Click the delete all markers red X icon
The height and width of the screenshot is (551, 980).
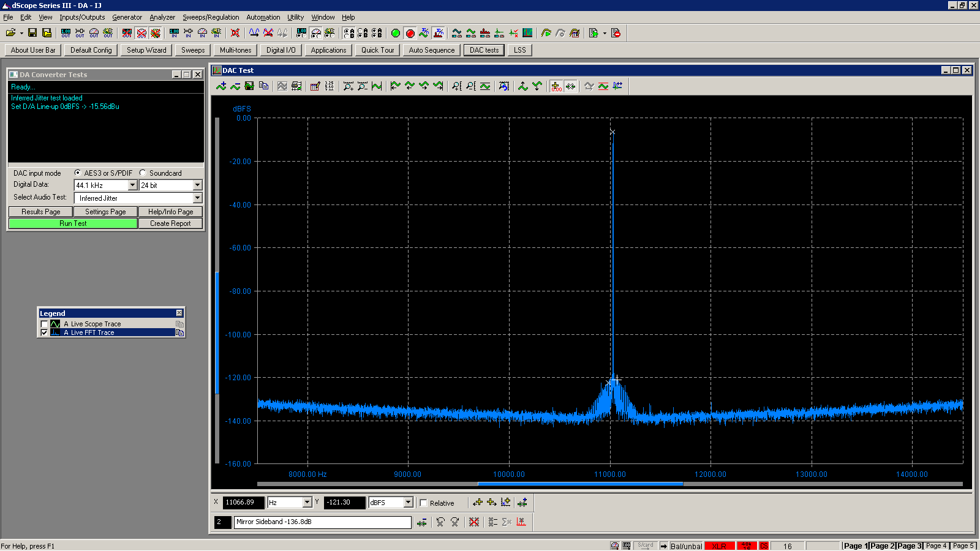pyautogui.click(x=474, y=522)
